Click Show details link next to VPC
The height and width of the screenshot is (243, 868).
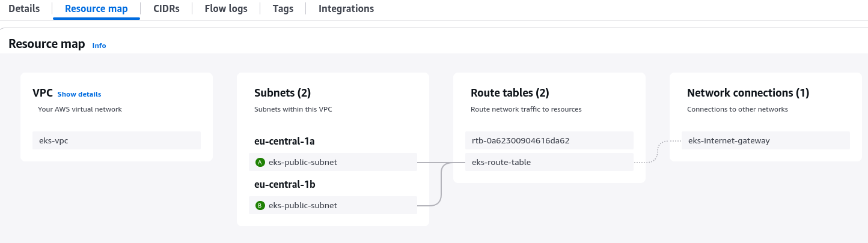pos(79,94)
